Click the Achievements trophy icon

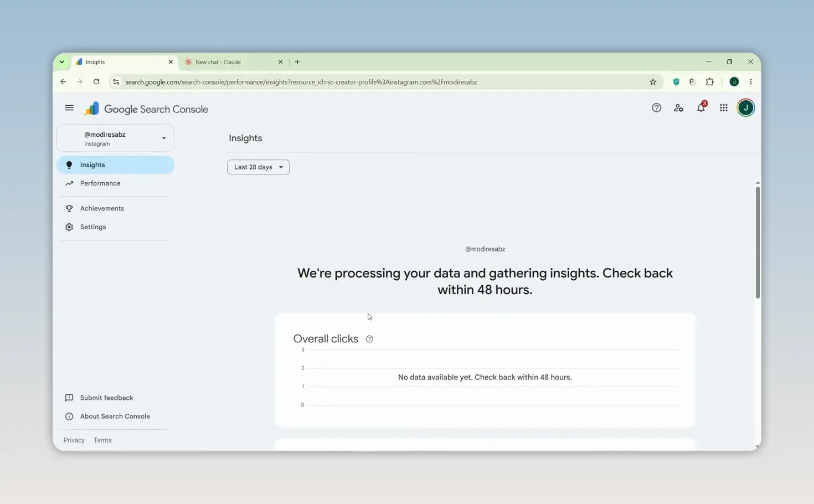pyautogui.click(x=69, y=209)
